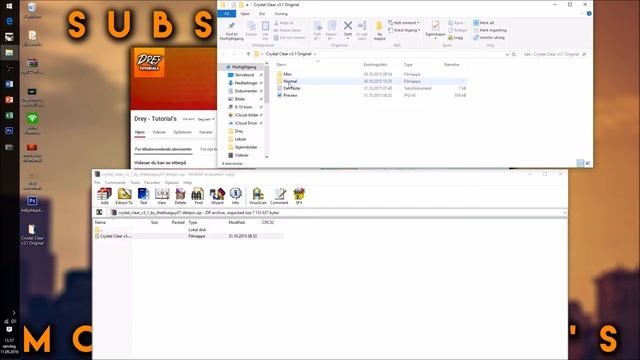Sort WinRAR list by Modified column
This screenshot has height=360, width=640.
click(237, 222)
